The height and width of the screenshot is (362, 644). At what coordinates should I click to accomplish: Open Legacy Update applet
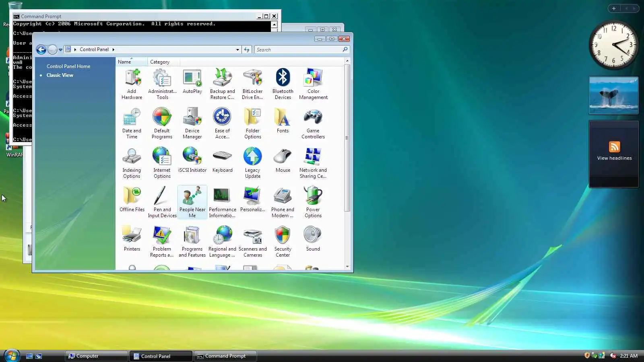tap(253, 163)
